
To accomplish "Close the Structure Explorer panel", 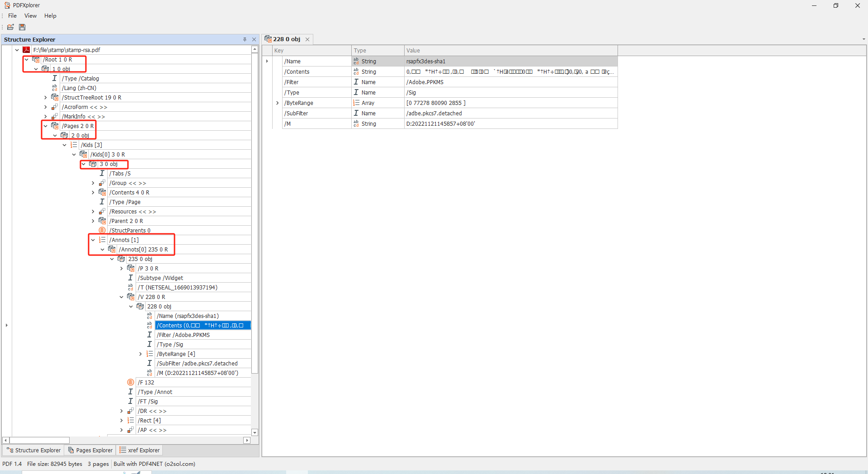I will point(254,39).
